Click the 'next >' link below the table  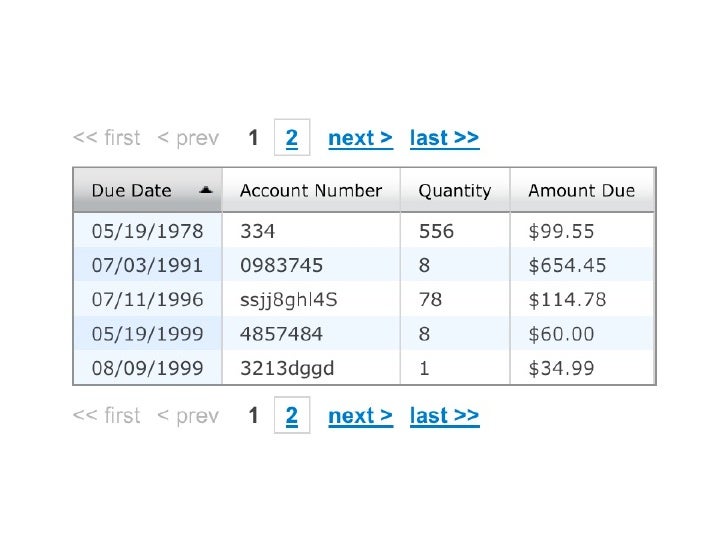pyautogui.click(x=360, y=416)
